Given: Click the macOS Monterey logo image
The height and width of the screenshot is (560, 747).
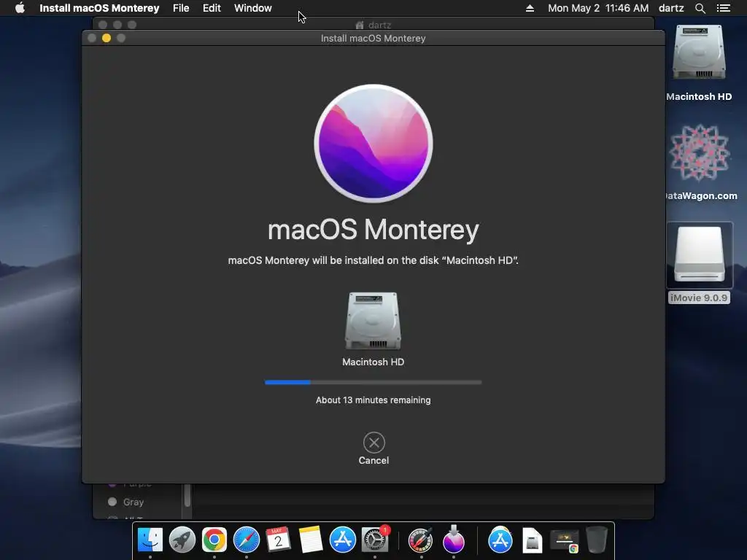Looking at the screenshot, I should point(373,144).
